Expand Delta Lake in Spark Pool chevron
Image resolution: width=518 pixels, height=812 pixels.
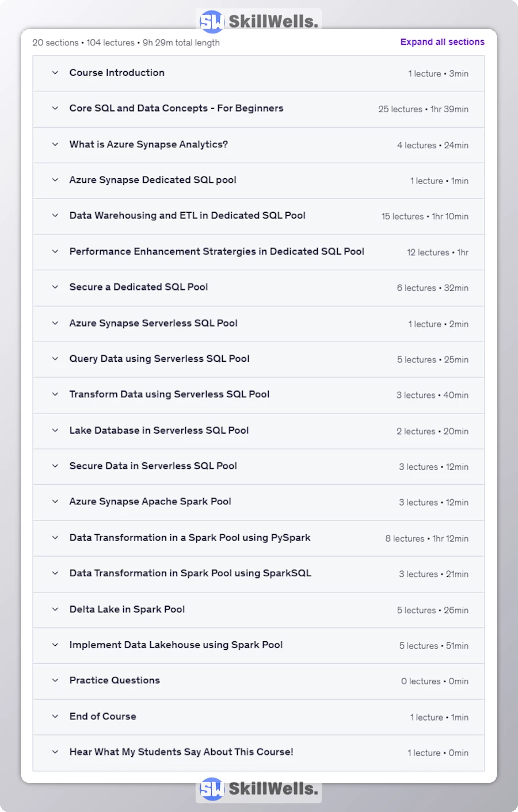[x=55, y=609]
